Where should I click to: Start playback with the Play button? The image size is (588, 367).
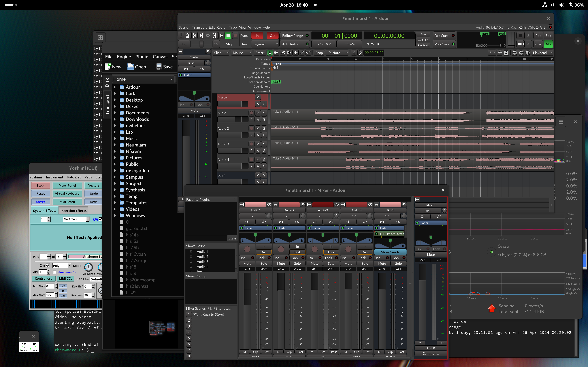point(221,36)
